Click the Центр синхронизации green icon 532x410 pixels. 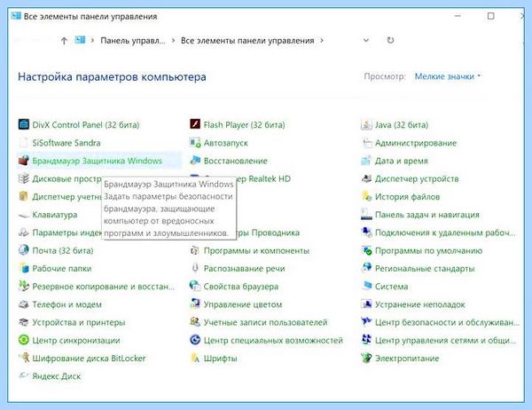coord(24,340)
